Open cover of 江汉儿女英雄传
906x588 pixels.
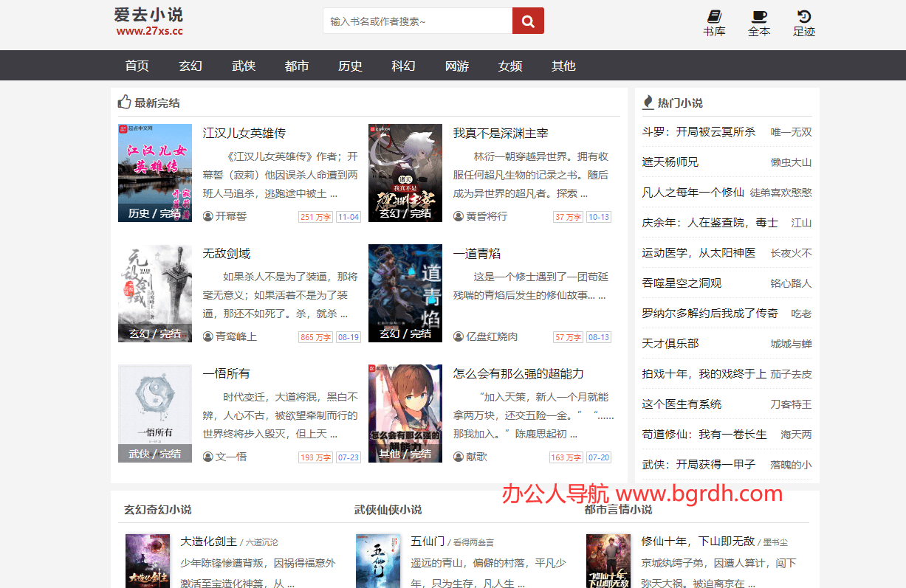pos(155,173)
